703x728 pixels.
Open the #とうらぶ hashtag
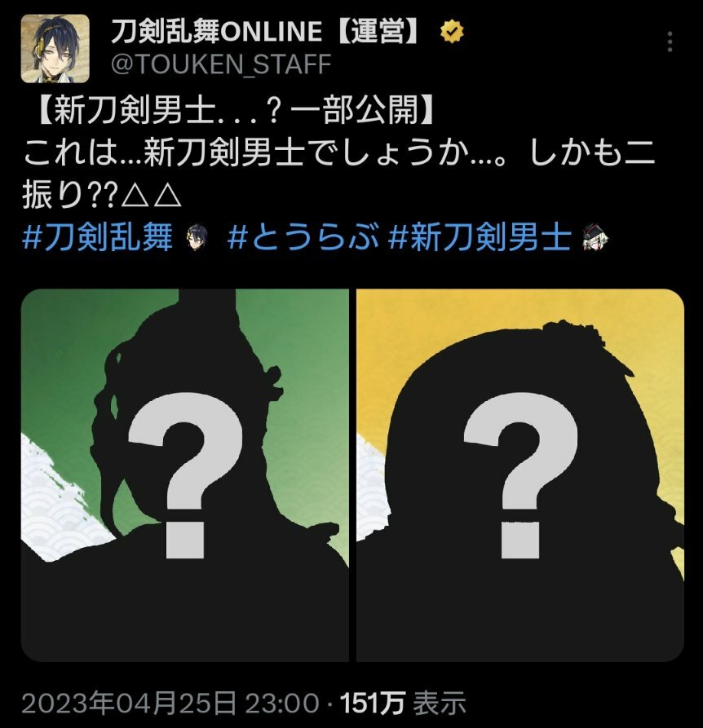[303, 236]
